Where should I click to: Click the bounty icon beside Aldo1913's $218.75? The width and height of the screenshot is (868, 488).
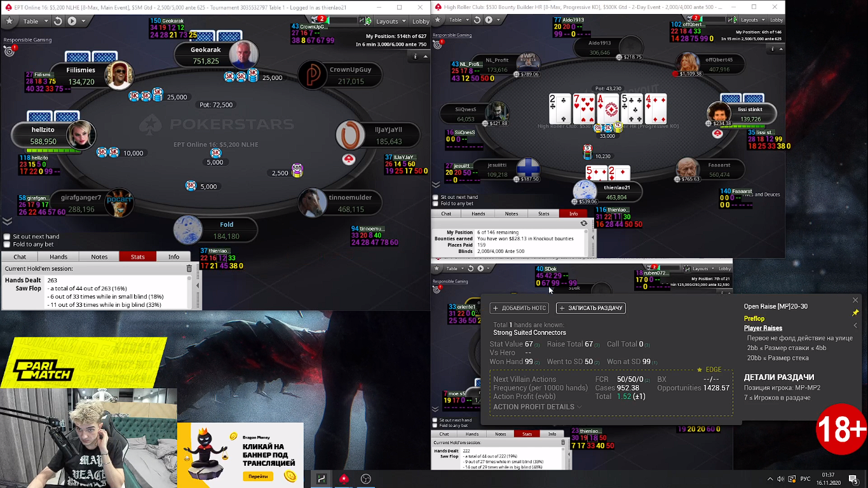[619, 57]
